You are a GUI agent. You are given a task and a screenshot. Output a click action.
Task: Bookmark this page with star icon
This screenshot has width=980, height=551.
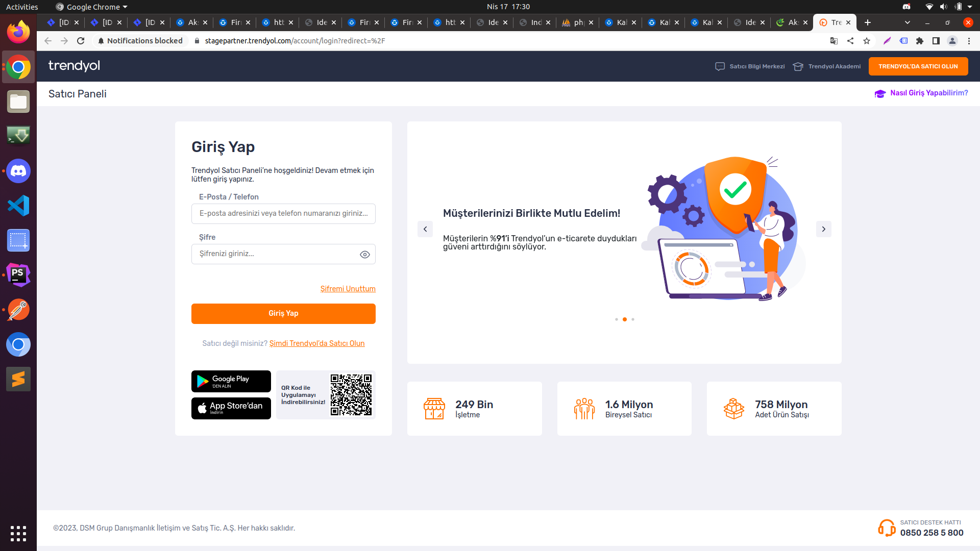click(x=867, y=41)
